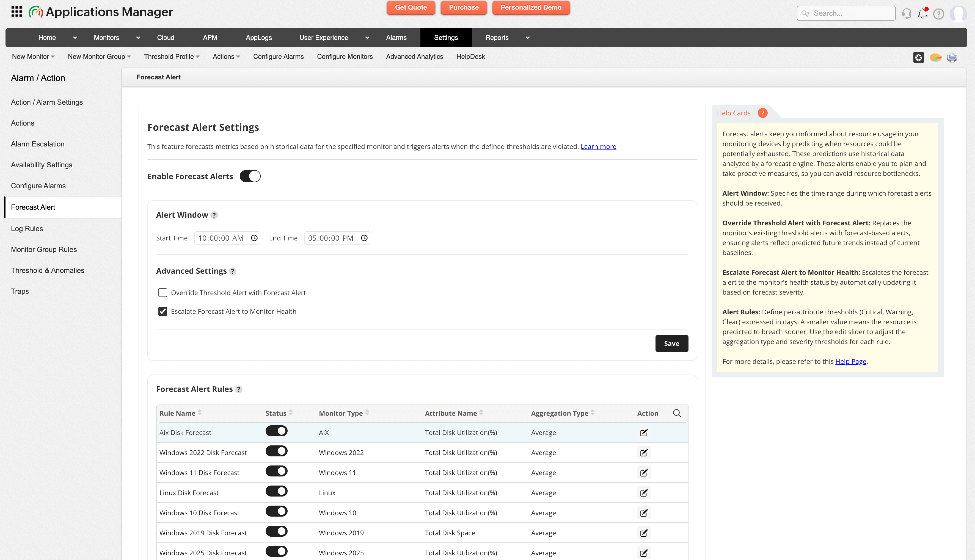Open Threshold & Anomalies in sidebar
This screenshot has height=560, width=975.
pyautogui.click(x=48, y=270)
